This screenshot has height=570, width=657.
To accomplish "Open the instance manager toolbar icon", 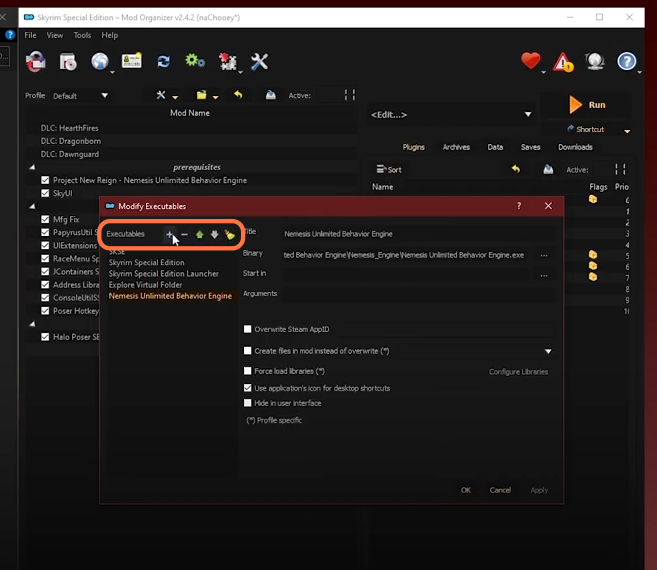I will click(36, 61).
